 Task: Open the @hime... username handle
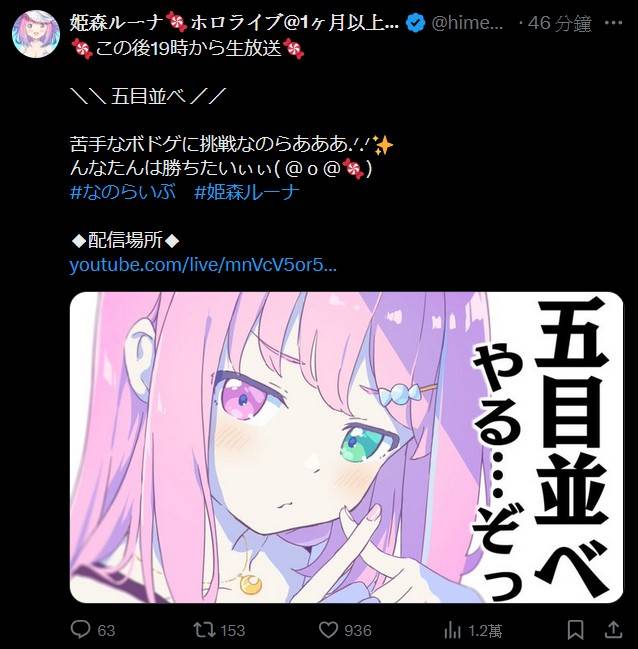[x=467, y=23]
